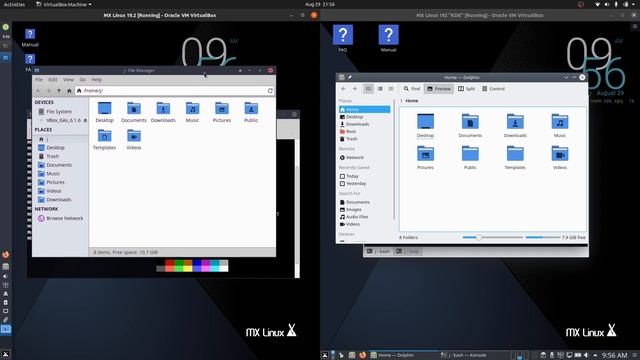The image size is (640, 360).
Task: Open the Templates folder in Thunar file view
Action: tap(104, 139)
